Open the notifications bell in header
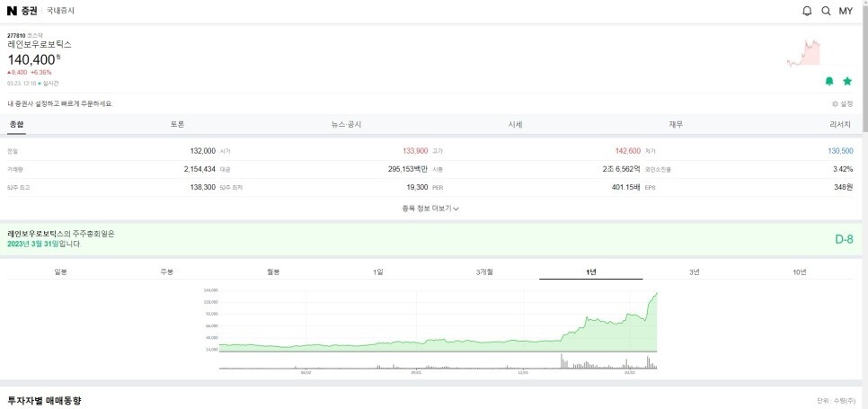Viewport: 868px width, 409px height. coord(807,11)
